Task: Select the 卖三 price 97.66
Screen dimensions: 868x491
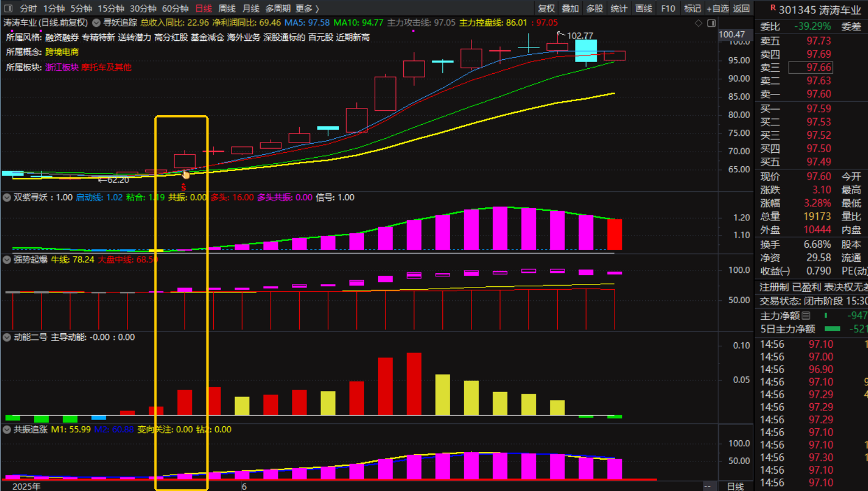Action: click(x=818, y=68)
